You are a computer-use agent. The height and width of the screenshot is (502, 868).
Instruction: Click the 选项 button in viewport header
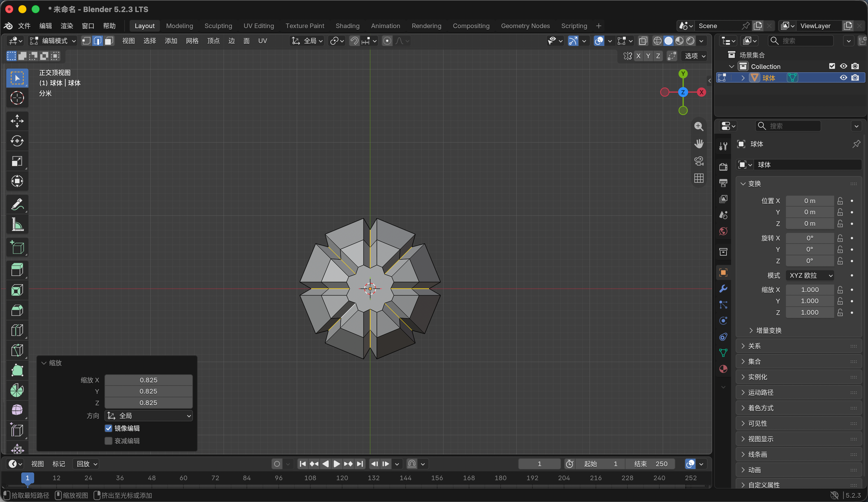[695, 56]
